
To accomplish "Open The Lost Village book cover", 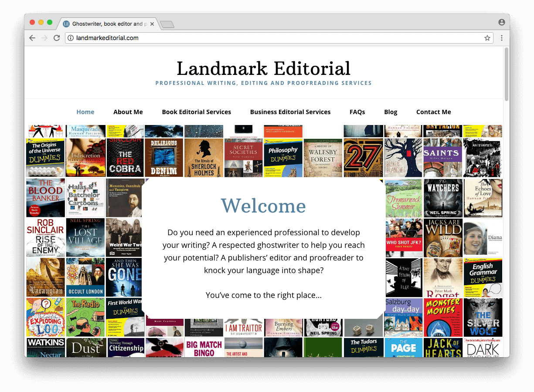I will tap(85, 238).
